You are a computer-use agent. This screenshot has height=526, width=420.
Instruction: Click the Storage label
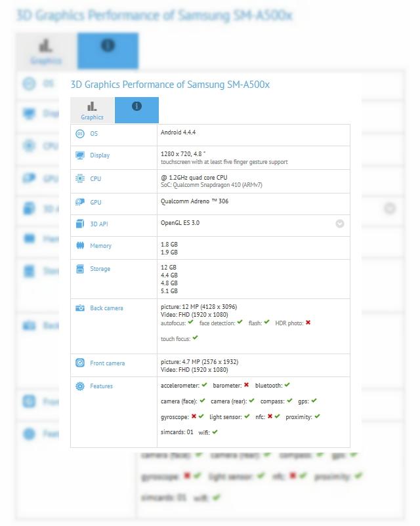(x=100, y=269)
